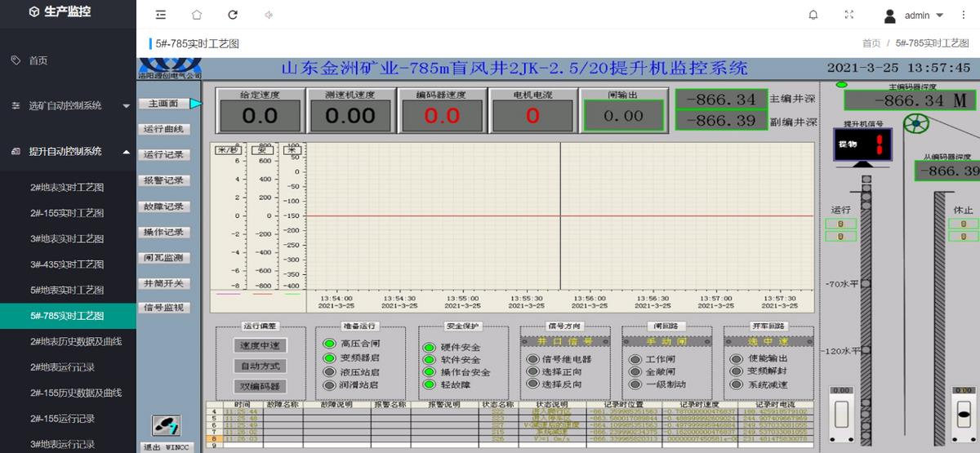Open the 运行记录 screen
Image resolution: width=980 pixels, height=453 pixels.
(164, 154)
